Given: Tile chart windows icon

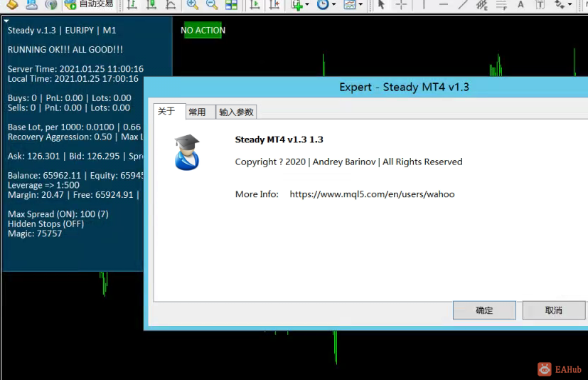Looking at the screenshot, I should (231, 4).
